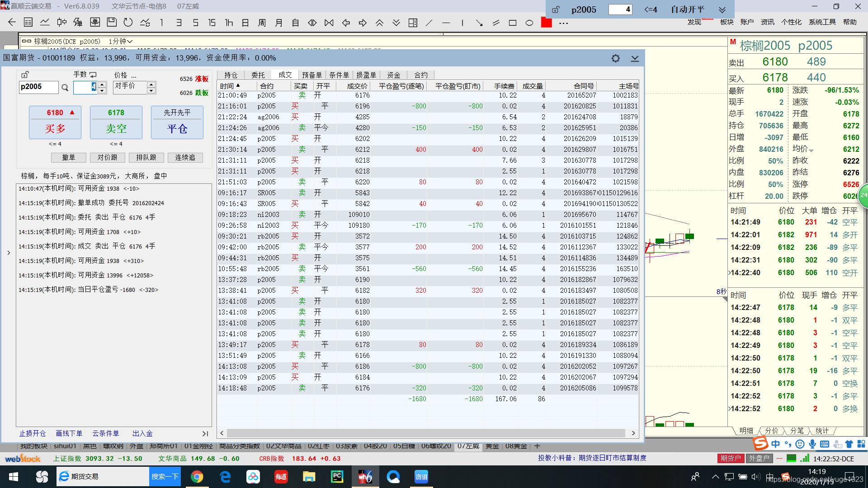Refresh using the circular arrow icon

128,22
